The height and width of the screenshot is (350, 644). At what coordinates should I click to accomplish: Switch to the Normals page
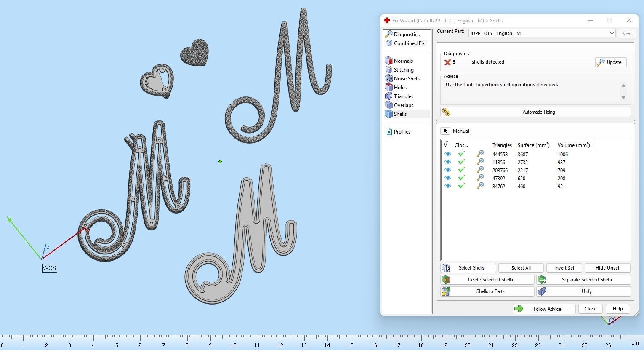pos(399,61)
